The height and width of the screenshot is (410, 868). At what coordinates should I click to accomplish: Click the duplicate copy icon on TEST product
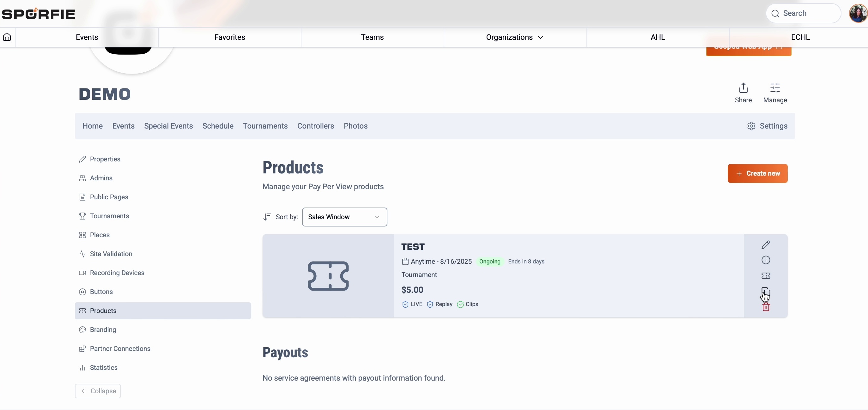coord(766,292)
